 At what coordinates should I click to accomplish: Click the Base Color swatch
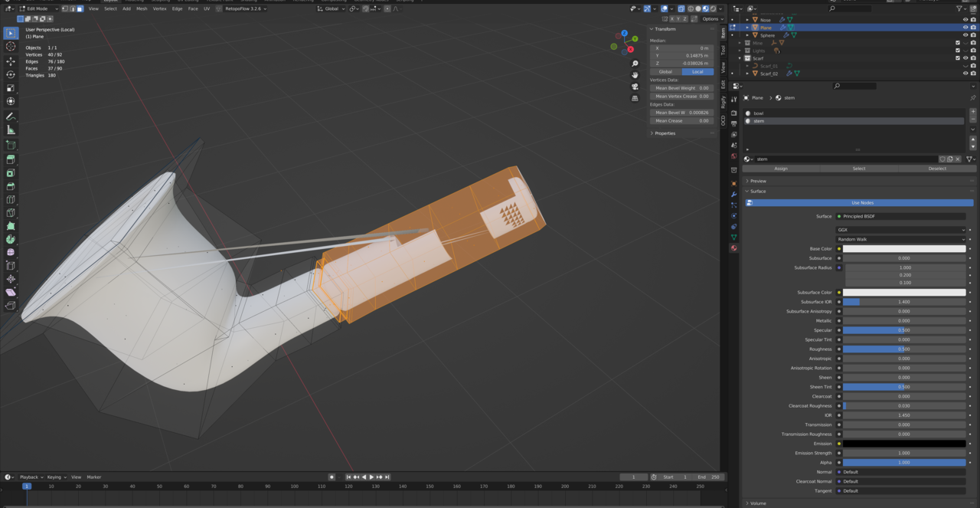pos(903,248)
